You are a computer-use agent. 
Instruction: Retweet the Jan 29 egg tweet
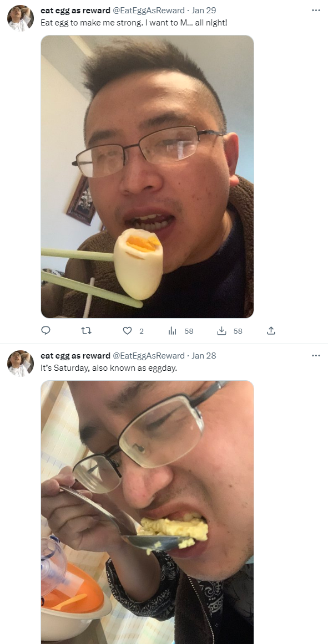click(x=86, y=331)
